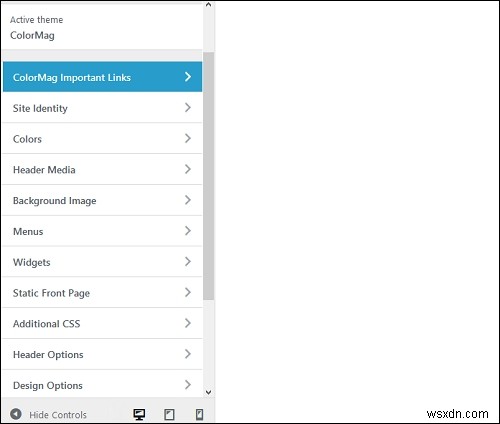Open the Additional CSS section
Screen dimensions: 500x424
click(102, 323)
